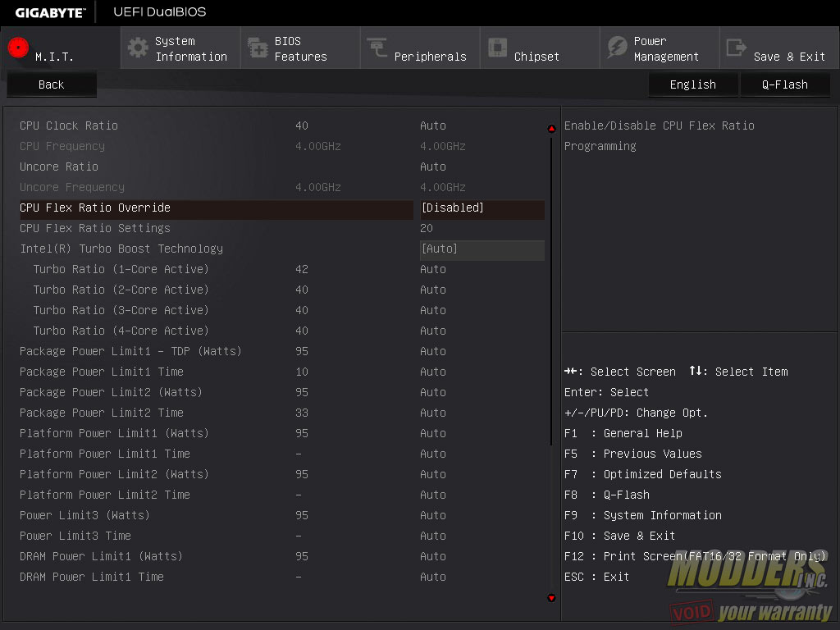Select Platform Power Limit2 Time Auto value
The height and width of the screenshot is (630, 840).
click(x=433, y=495)
